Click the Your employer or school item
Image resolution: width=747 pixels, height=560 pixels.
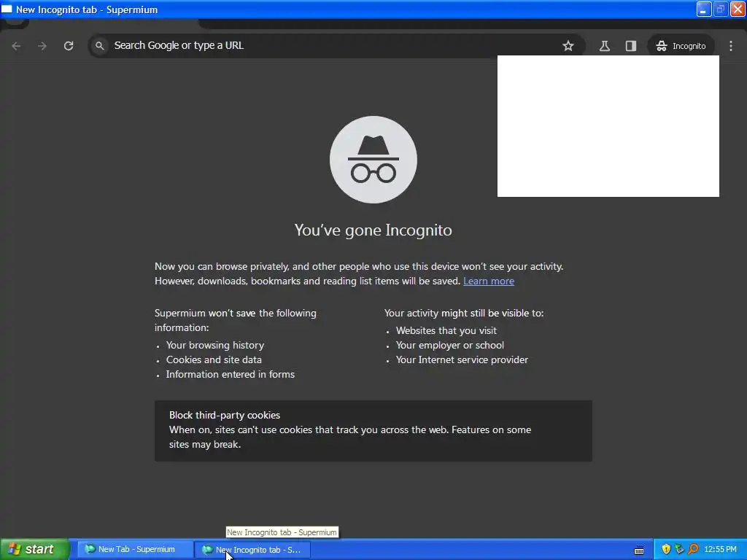click(x=449, y=345)
